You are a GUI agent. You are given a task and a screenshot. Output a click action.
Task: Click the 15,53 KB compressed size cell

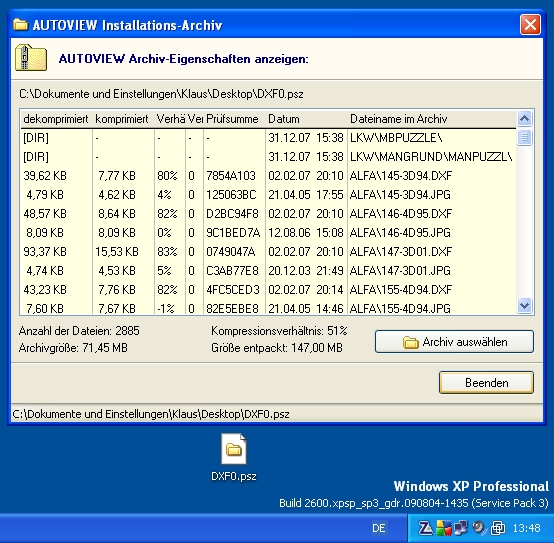[117, 252]
